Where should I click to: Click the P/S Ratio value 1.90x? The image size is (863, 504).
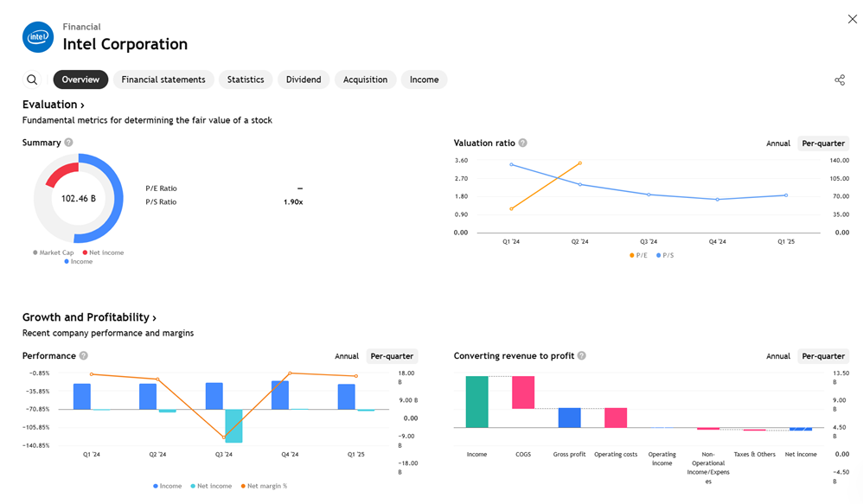[293, 202]
